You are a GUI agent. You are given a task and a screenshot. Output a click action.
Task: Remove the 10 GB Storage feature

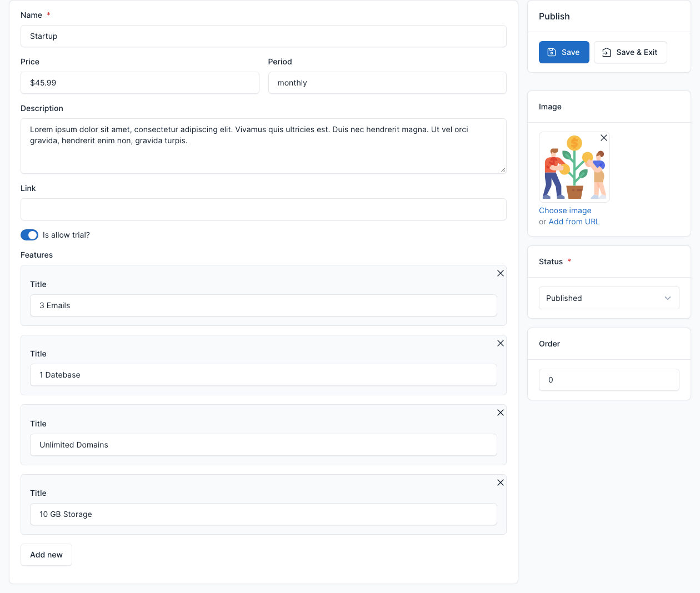(x=501, y=483)
